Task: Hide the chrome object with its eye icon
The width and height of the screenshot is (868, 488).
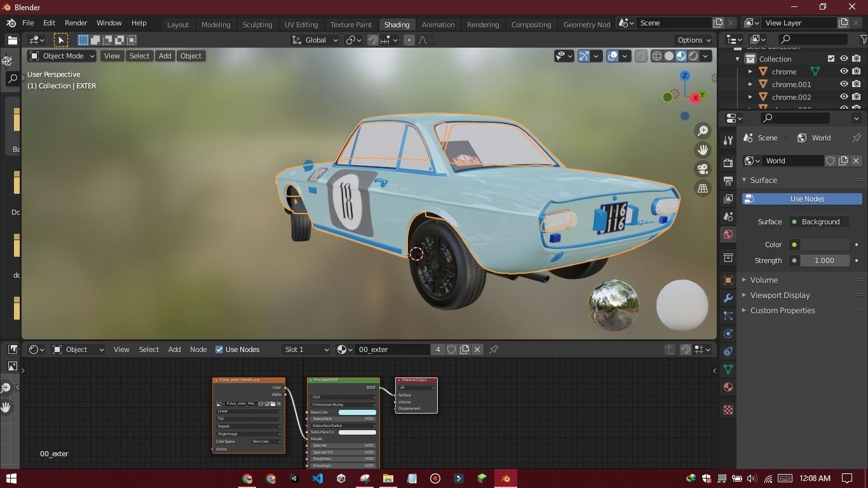Action: click(844, 72)
